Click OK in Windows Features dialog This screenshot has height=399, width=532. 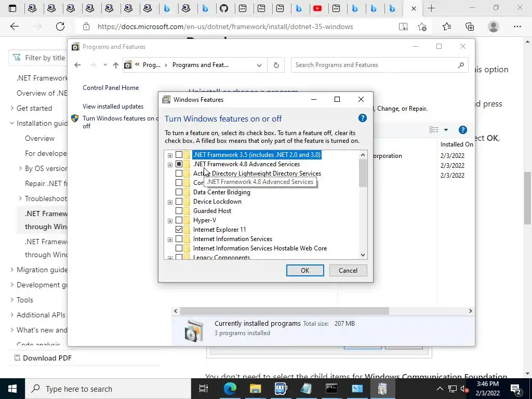point(305,270)
